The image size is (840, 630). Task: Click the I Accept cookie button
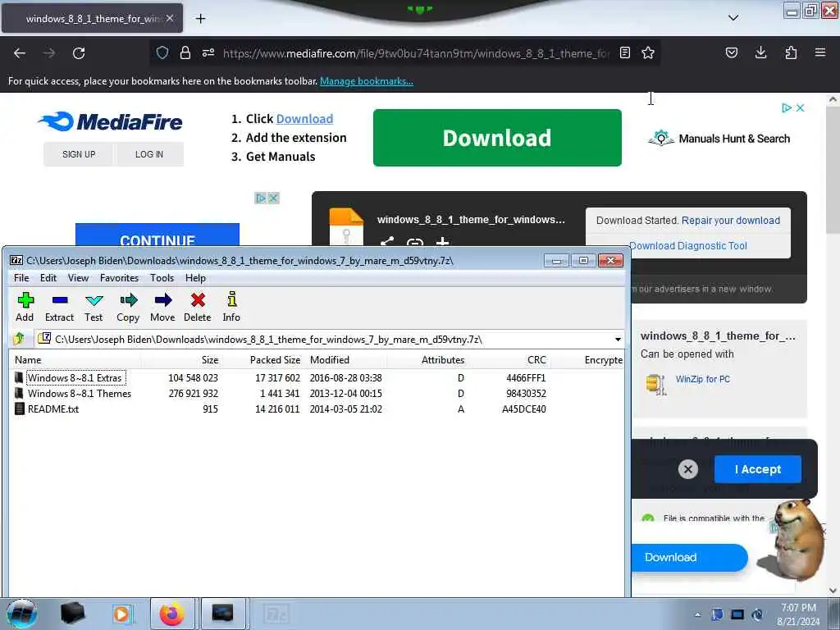757,469
